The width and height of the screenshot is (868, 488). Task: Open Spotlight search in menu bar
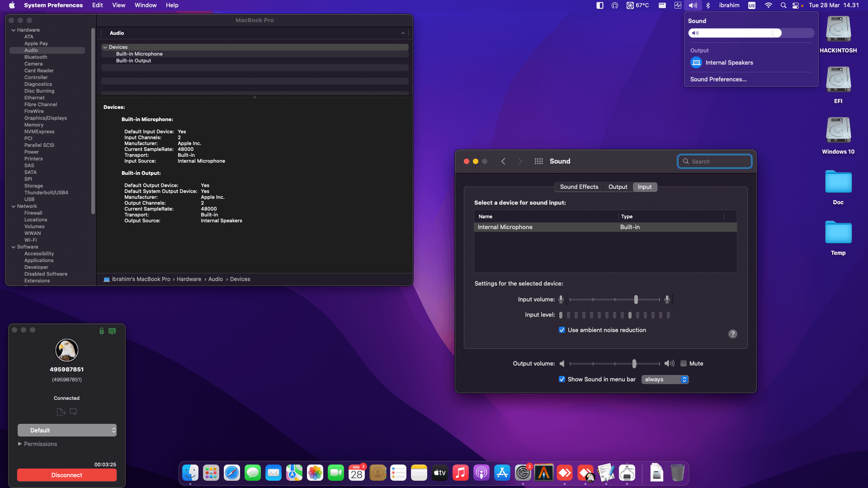783,5
